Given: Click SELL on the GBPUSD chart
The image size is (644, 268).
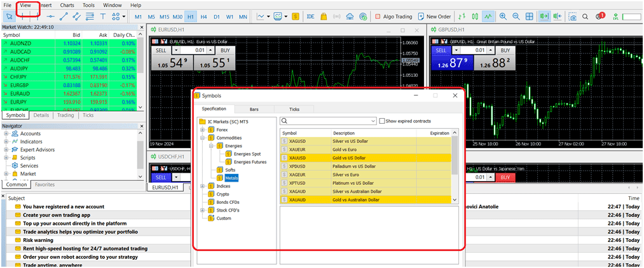Looking at the screenshot, I should (441, 50).
